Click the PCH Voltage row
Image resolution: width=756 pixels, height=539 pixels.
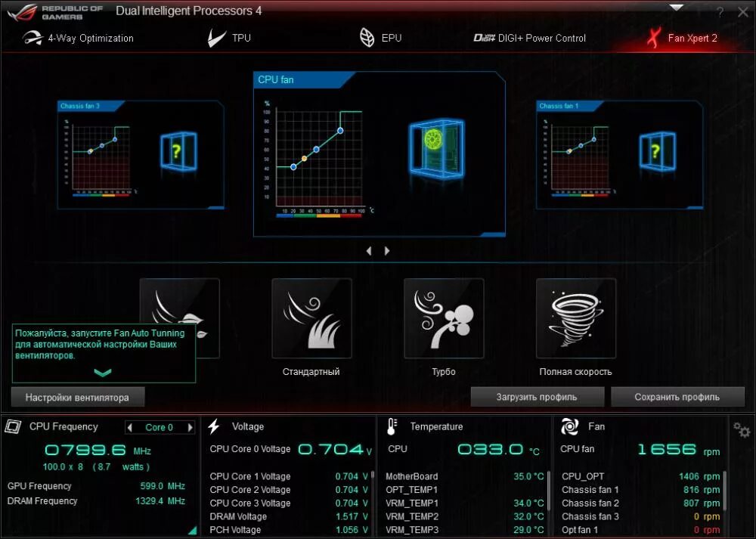289,530
